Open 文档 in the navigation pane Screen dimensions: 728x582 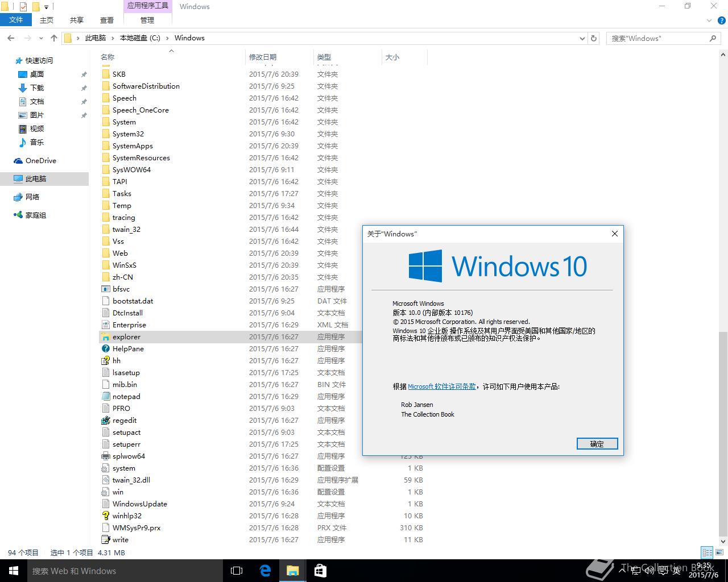click(37, 102)
